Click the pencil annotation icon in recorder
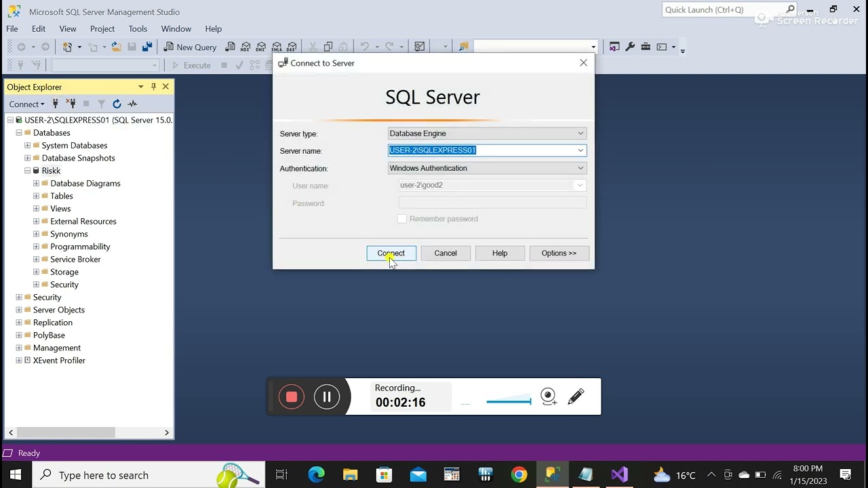The height and width of the screenshot is (488, 868). point(576,396)
